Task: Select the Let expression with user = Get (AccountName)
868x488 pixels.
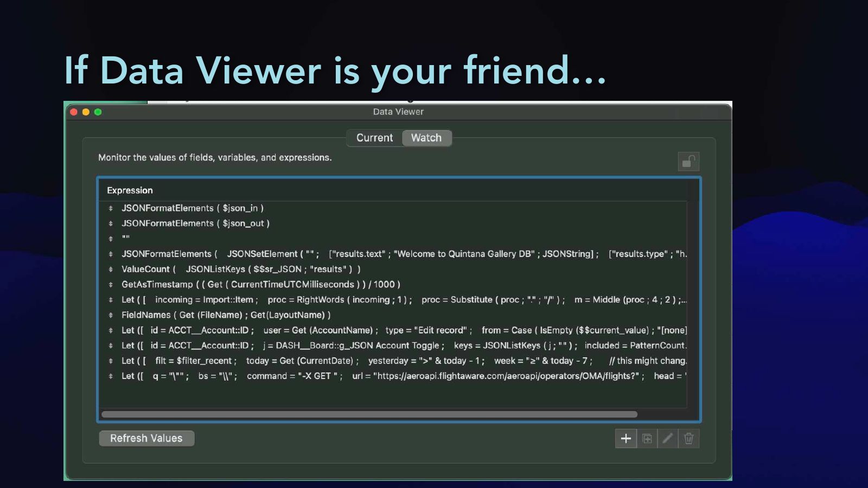Action: tap(404, 330)
